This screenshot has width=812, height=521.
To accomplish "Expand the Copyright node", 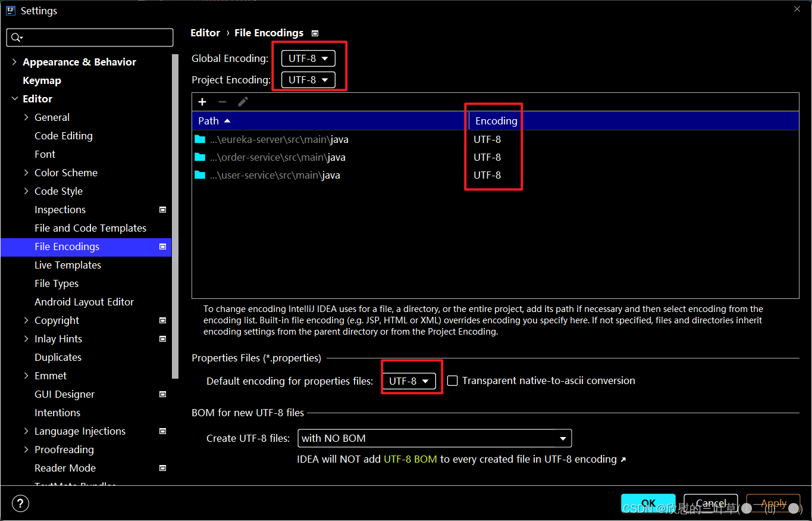I will 26,320.
